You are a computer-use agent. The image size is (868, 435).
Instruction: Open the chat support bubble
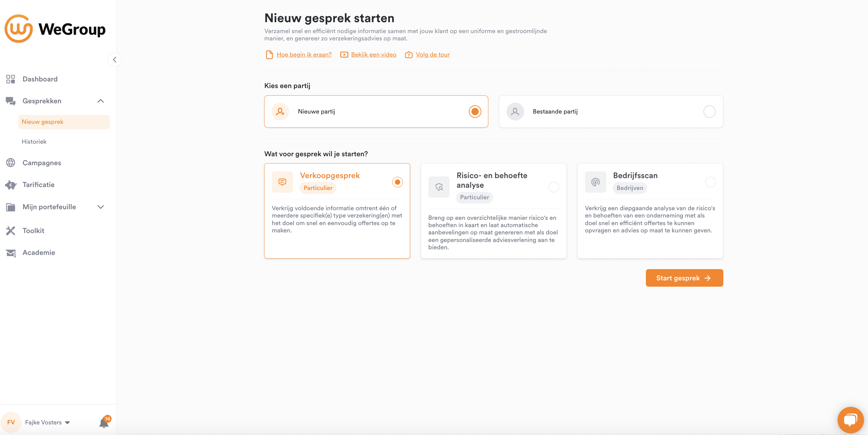point(850,420)
